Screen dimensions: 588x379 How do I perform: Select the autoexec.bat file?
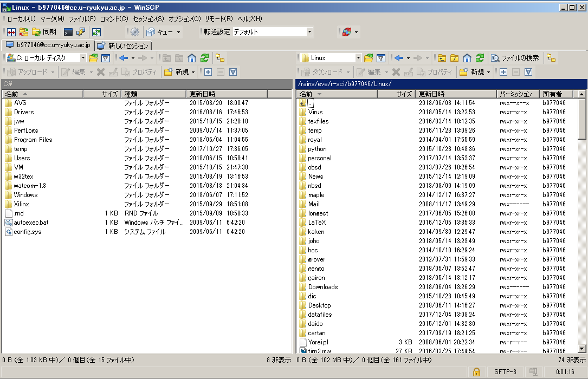click(31, 223)
